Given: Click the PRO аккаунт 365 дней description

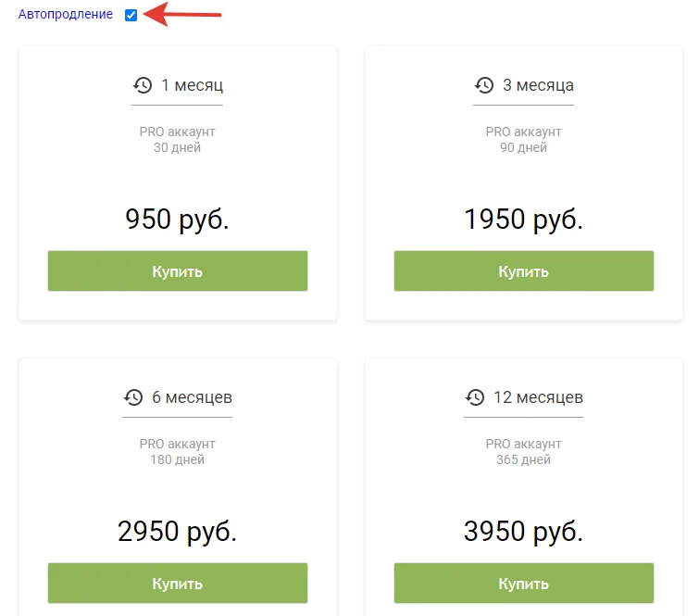Looking at the screenshot, I should point(524,452).
